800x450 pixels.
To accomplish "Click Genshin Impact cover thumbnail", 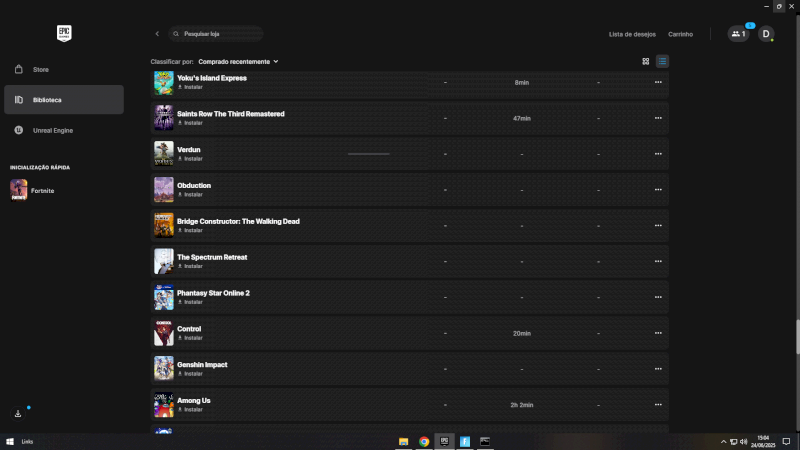I will coord(164,369).
